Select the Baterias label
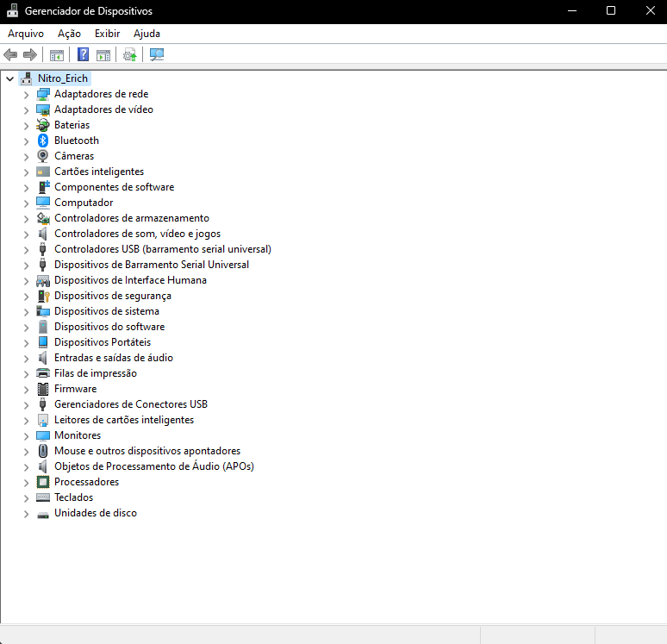This screenshot has width=667, height=644. 72,125
